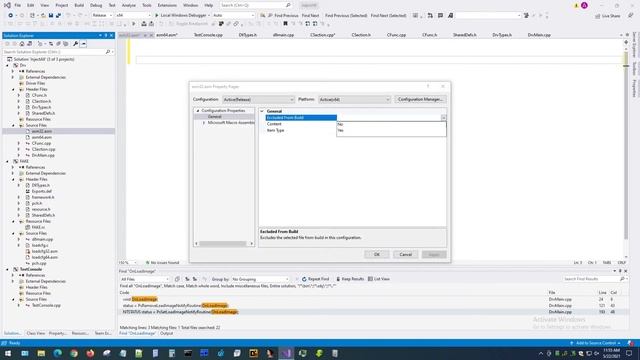Open the Build menu
Screen dimensions: 640x360
[x=79, y=5]
